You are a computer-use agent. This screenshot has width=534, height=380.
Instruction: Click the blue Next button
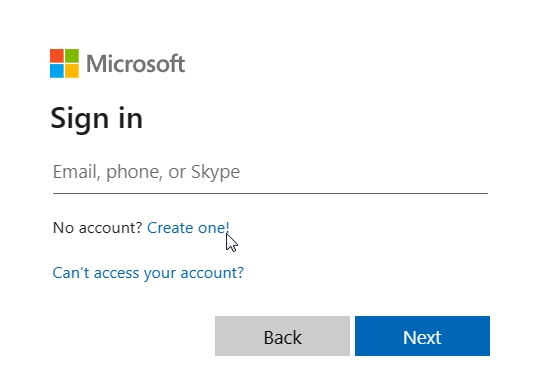(x=422, y=336)
